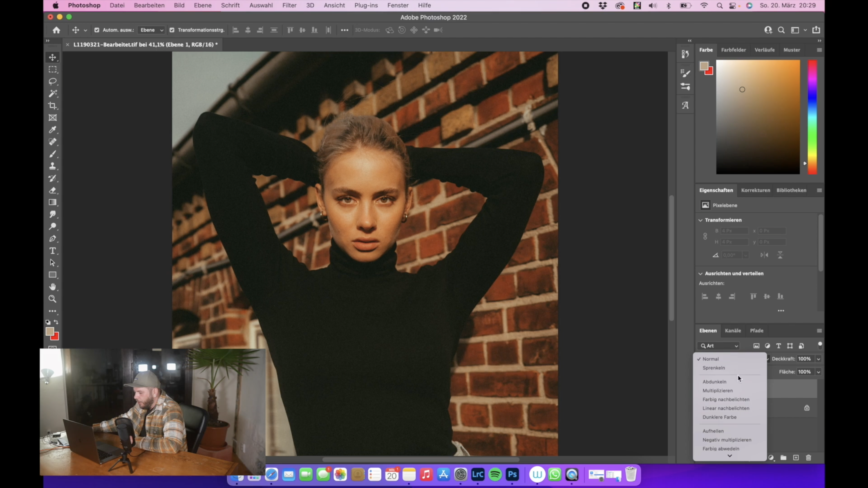Click the trash icon to delete layer

808,458
